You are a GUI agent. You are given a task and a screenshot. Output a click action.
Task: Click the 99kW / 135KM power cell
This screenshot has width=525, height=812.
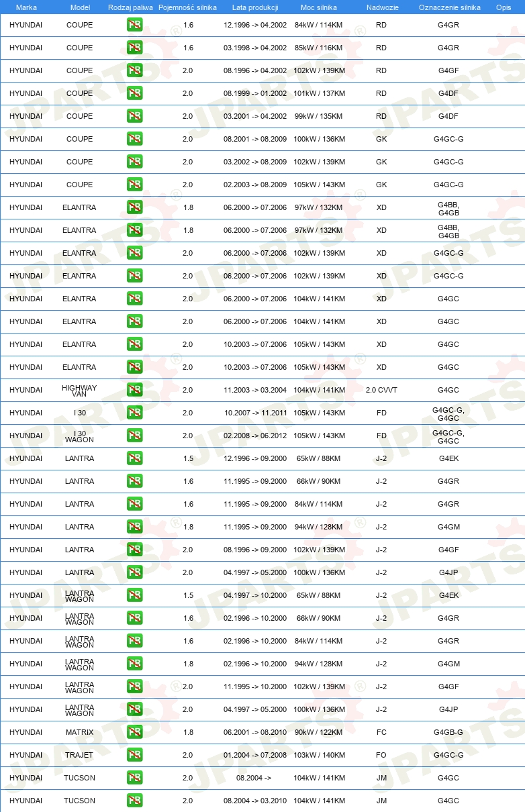[320, 116]
